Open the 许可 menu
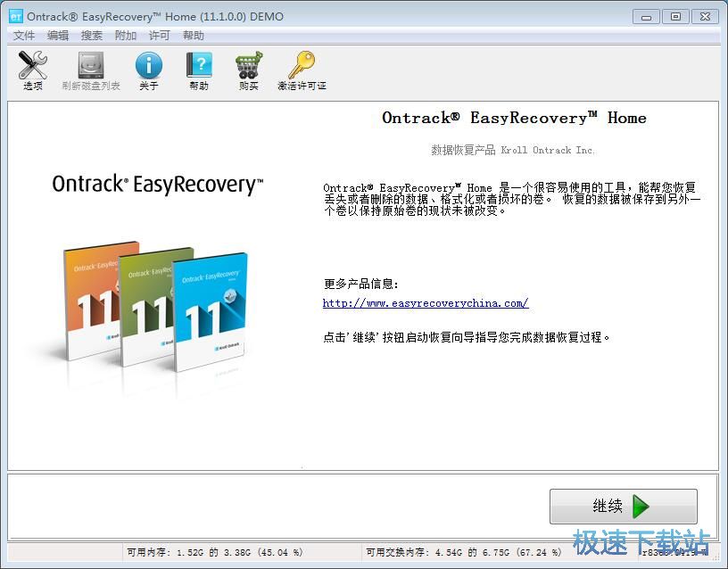 pyautogui.click(x=159, y=36)
